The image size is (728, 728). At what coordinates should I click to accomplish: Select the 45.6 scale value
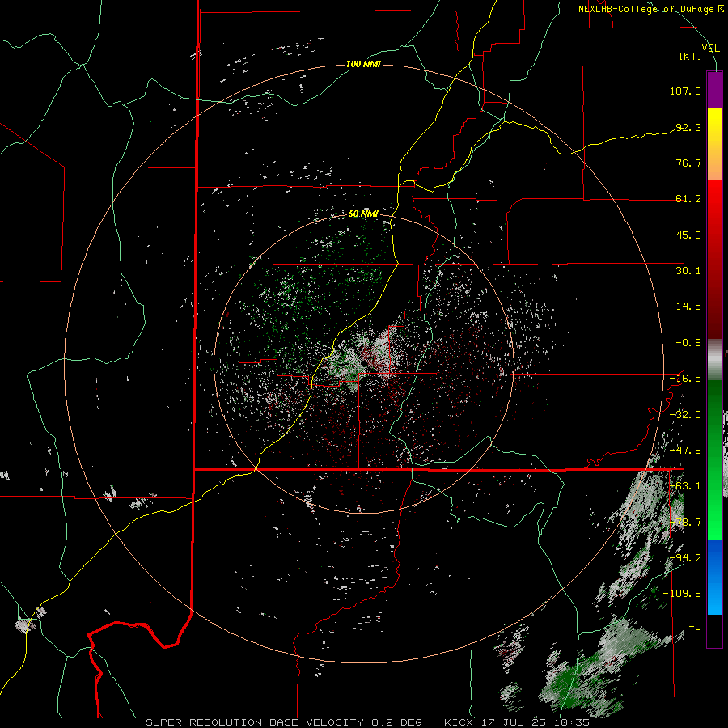point(688,235)
